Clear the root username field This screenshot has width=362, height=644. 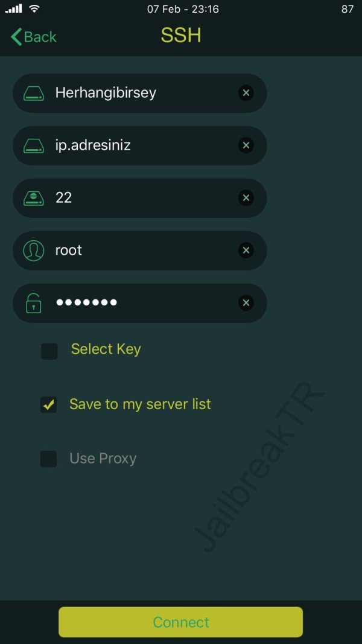click(x=246, y=250)
